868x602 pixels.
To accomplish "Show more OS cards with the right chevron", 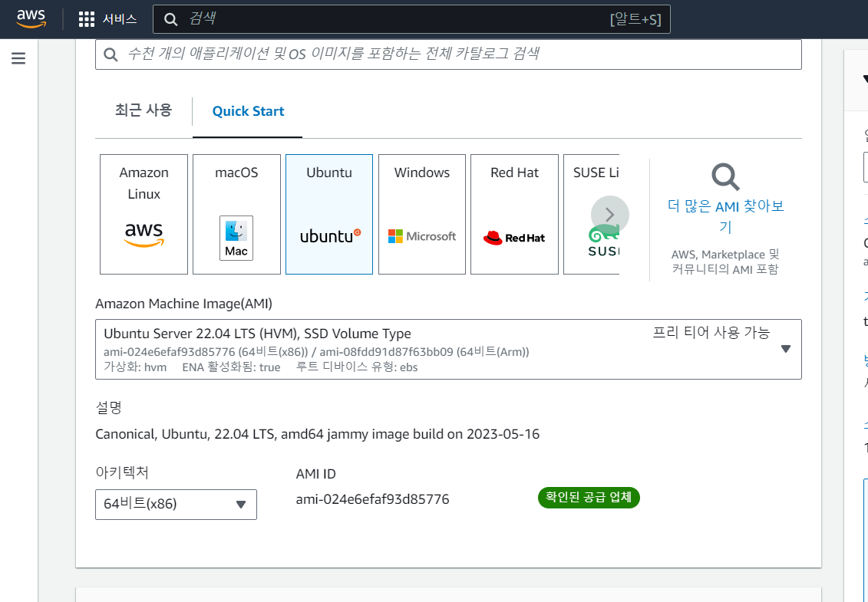I will [x=610, y=215].
